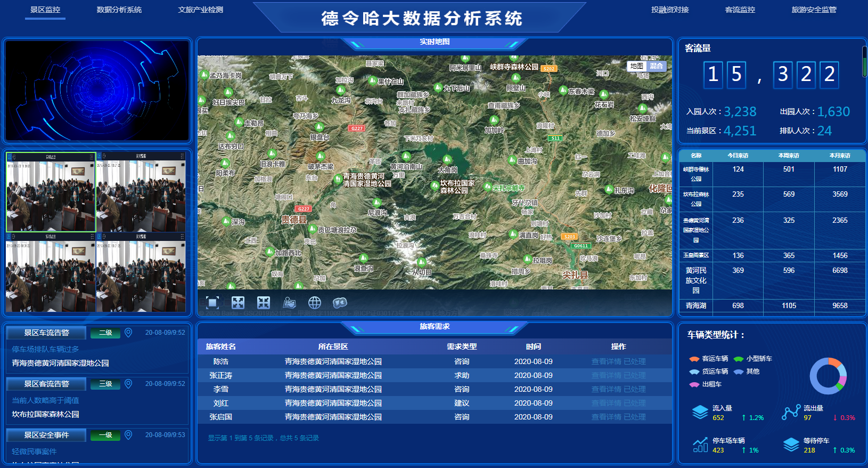Click the vehicle type donut chart
Viewport: 868px width, 468px height.
tap(828, 376)
